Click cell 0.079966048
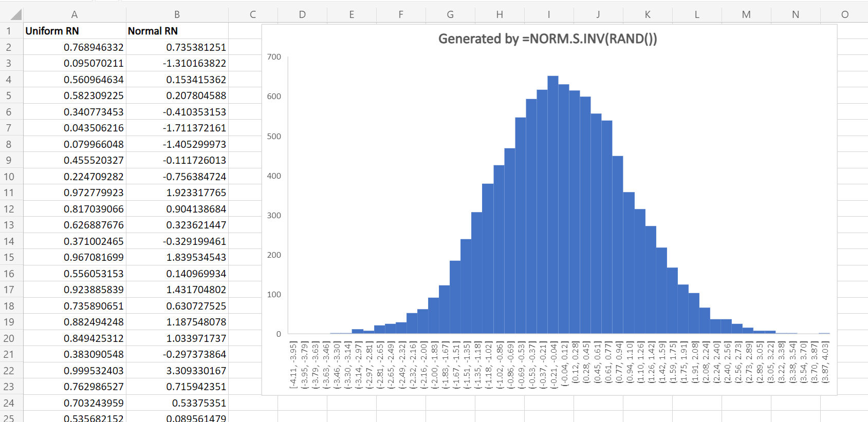The image size is (868, 422). click(x=75, y=144)
